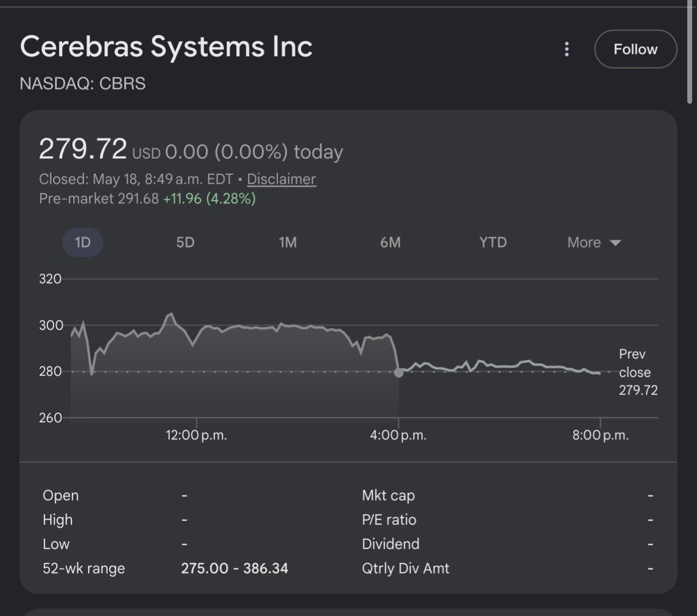Click the 279.72 current price
This screenshot has width=697, height=616.
(83, 149)
